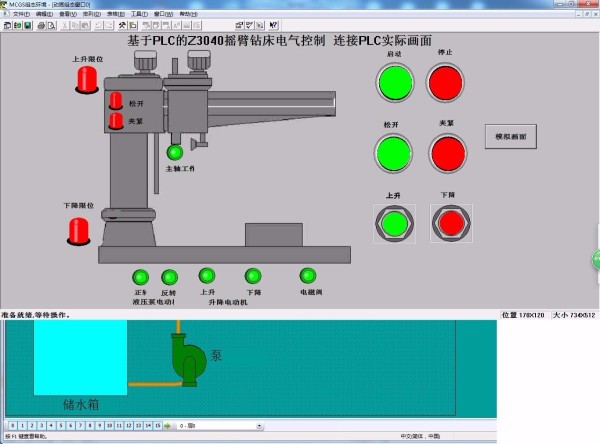Select the cyan 储水箱 water tank rectangle
Image resolution: width=600 pixels, height=444 pixels.
tap(80, 357)
